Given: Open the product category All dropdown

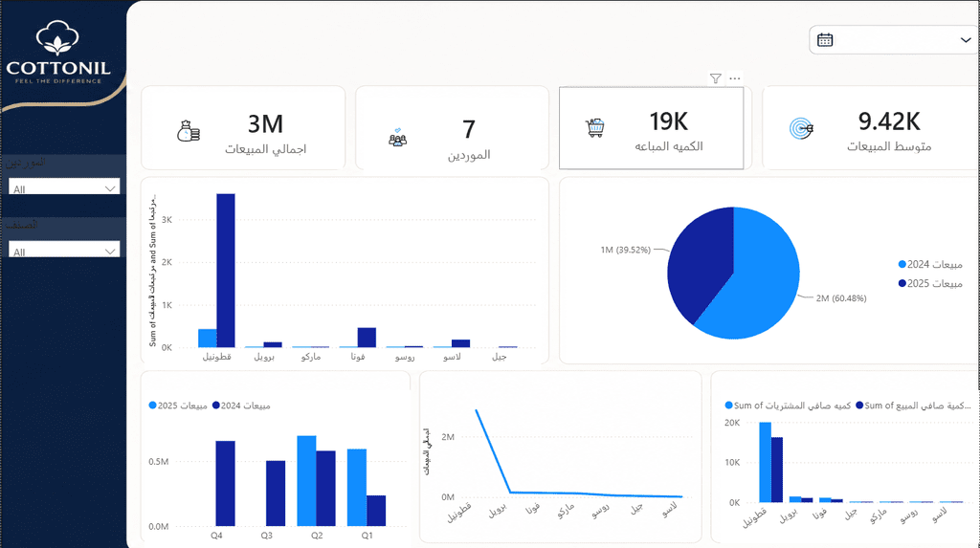Looking at the screenshot, I should pos(64,251).
